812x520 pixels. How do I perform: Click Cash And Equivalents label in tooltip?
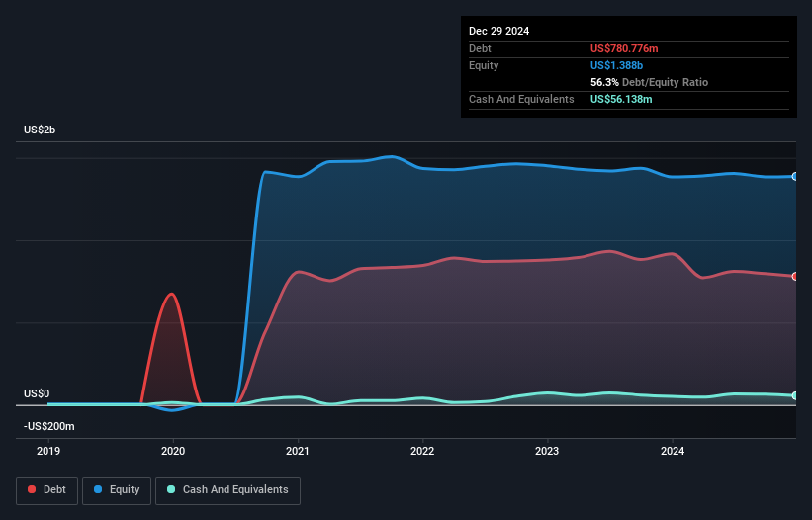[x=521, y=99]
